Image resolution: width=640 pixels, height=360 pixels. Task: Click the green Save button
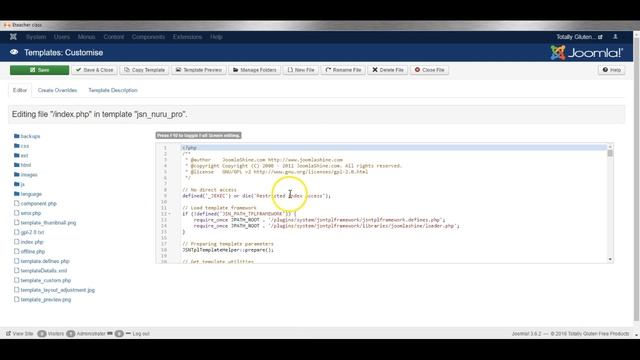[x=40, y=70]
